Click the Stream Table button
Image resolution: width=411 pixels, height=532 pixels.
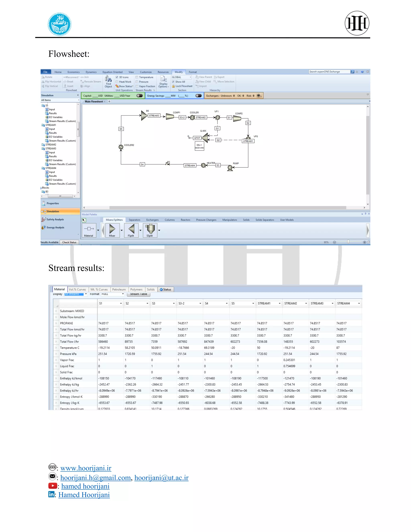(x=138, y=294)
